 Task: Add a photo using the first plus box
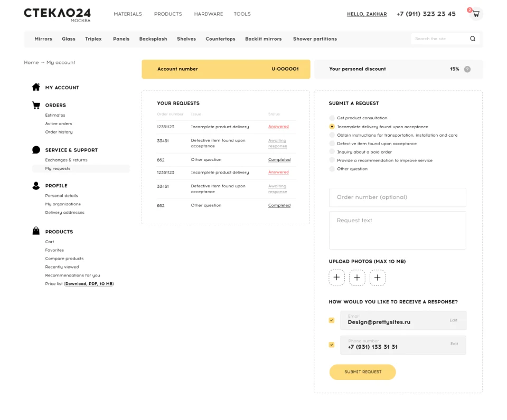pos(336,278)
